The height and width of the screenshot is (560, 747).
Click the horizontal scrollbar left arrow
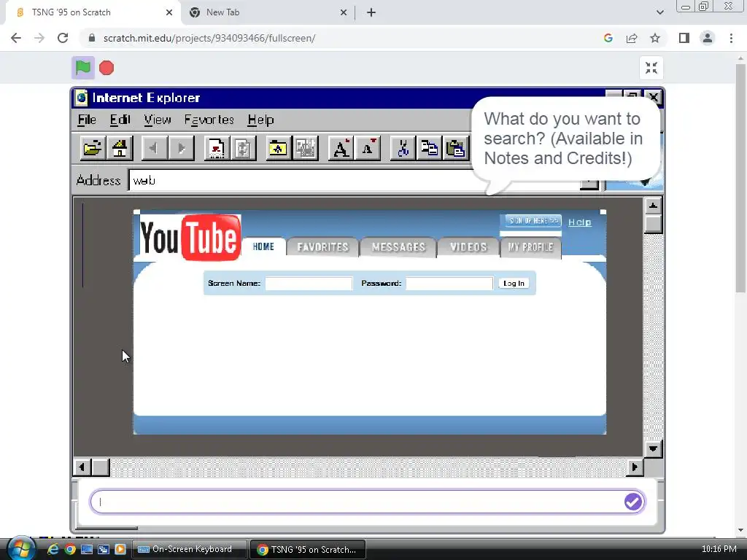point(82,467)
